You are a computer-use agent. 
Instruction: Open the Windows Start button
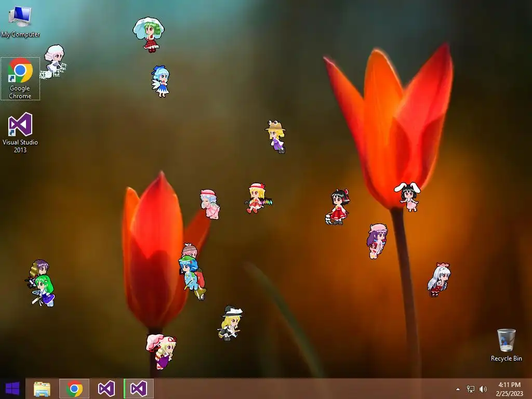coord(12,389)
